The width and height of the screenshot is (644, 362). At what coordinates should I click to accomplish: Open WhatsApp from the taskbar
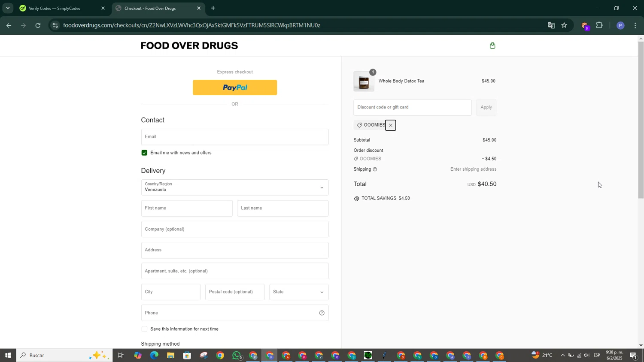pos(237,355)
